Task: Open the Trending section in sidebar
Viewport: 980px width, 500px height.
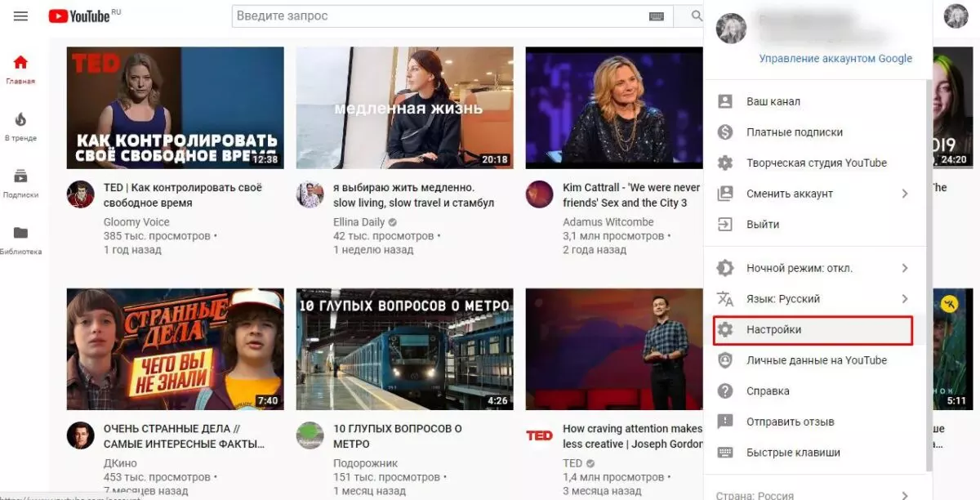Action: pyautogui.click(x=20, y=127)
